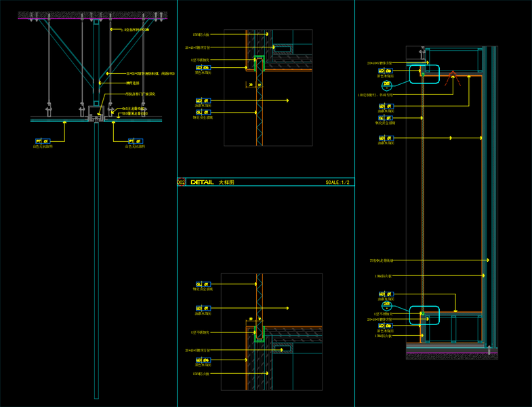Select the GL 01 tag in the lower middle detail

click(x=203, y=284)
